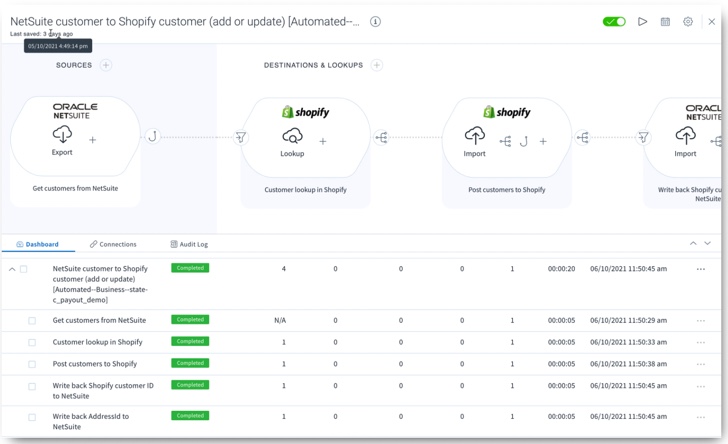Viewport: 728px width, 444px height.
Task: Click 'Last saved: 3 days ago' text
Action: click(x=41, y=34)
